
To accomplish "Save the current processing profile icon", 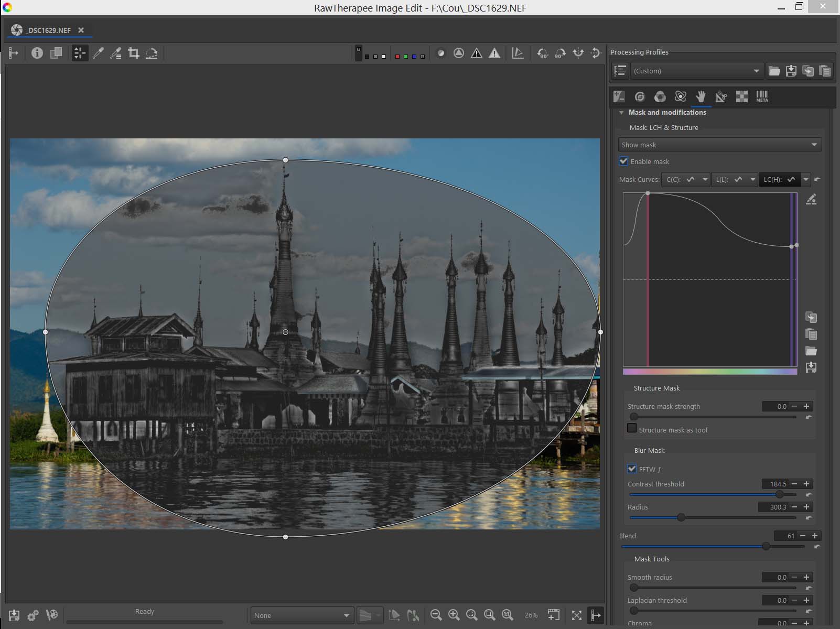I will pos(791,71).
